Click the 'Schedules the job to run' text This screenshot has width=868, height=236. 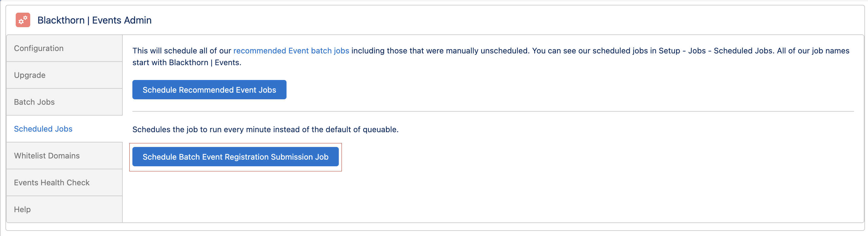pos(265,129)
